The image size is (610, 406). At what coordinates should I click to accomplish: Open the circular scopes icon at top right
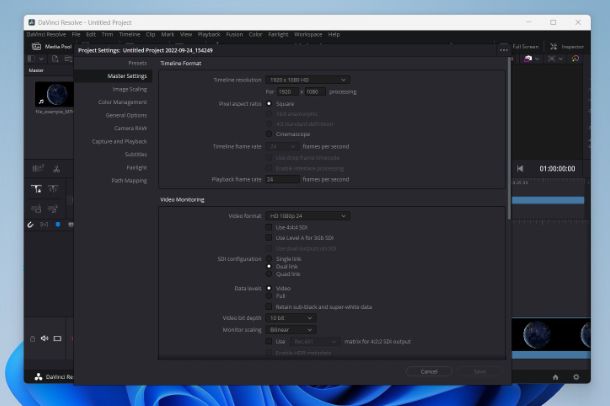click(x=575, y=59)
